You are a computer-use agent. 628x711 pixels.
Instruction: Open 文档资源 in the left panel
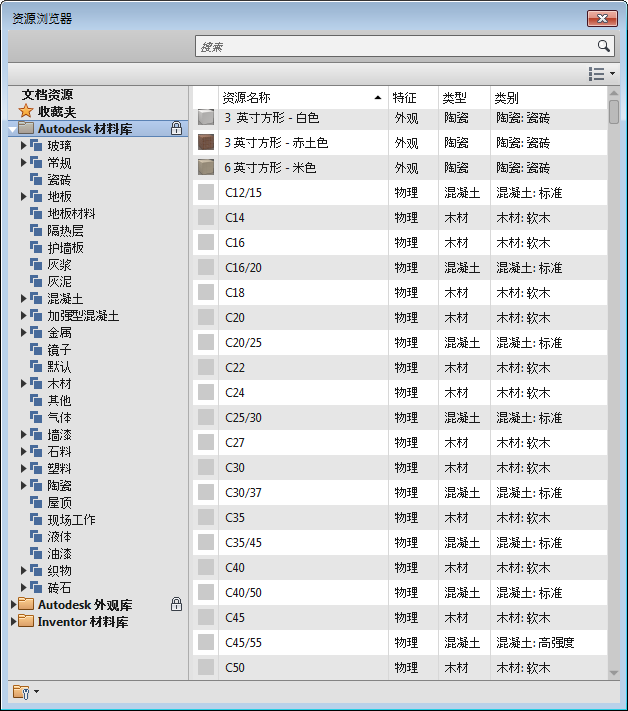pos(47,94)
